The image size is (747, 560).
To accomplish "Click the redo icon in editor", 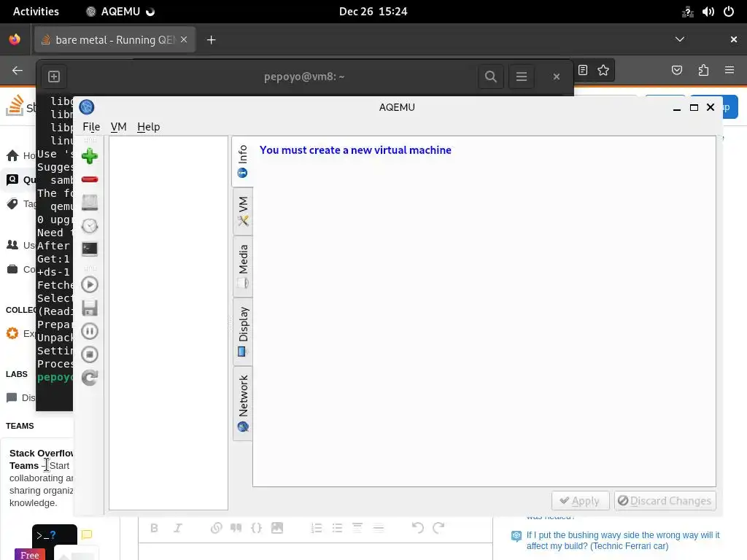I will pyautogui.click(x=438, y=528).
